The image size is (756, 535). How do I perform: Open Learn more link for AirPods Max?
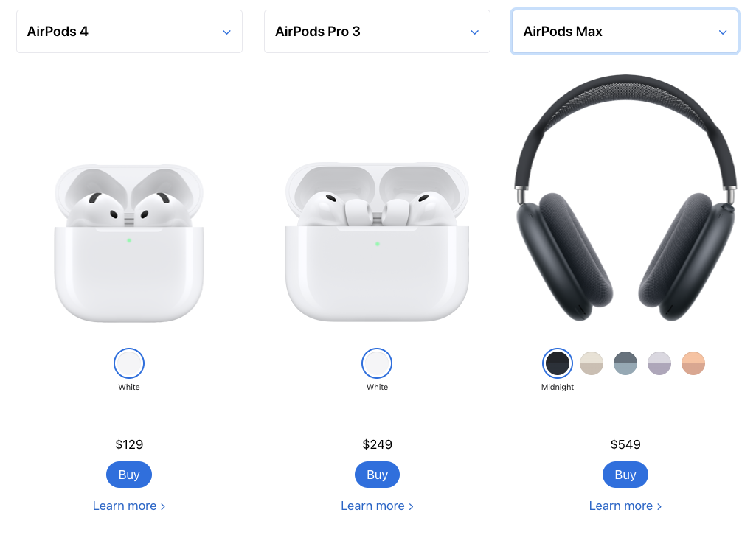point(625,506)
